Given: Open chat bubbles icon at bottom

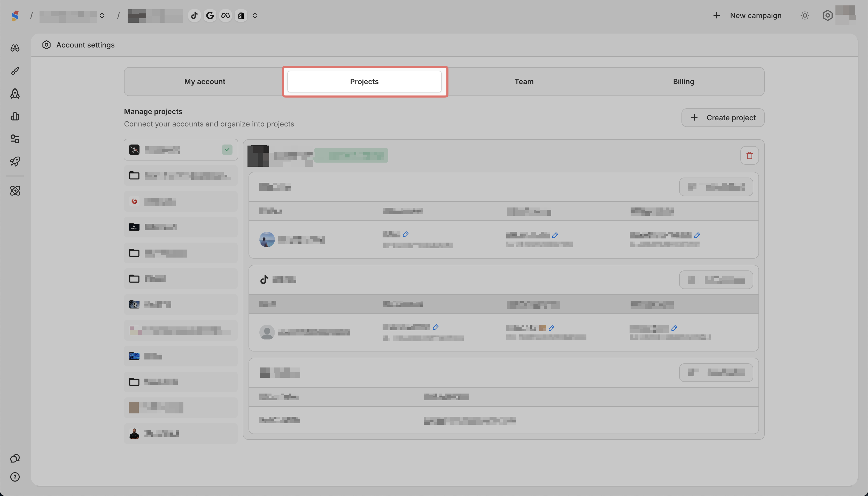Looking at the screenshot, I should (15, 458).
